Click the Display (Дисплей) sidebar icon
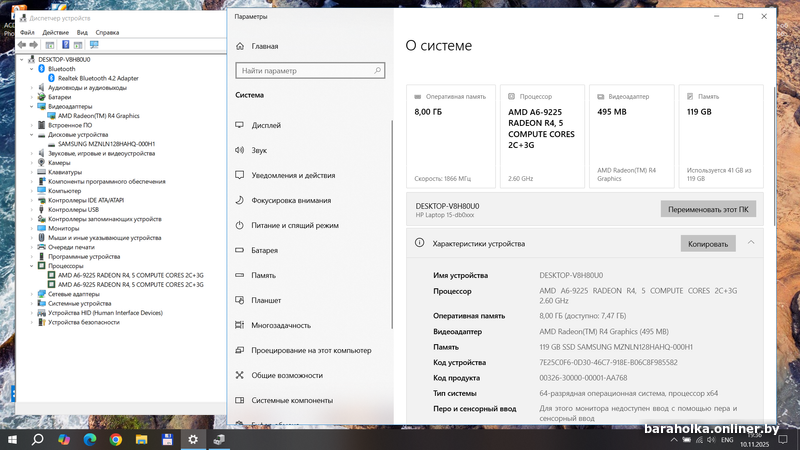The height and width of the screenshot is (450, 800). [x=240, y=125]
